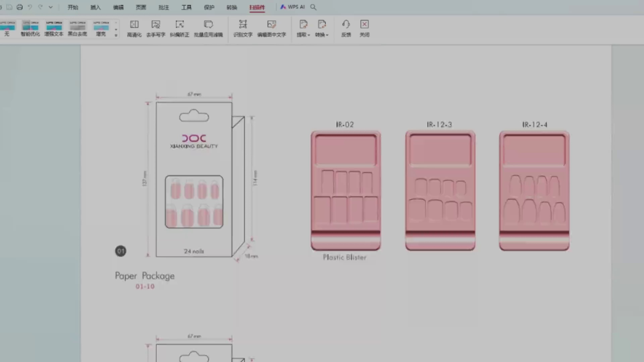
Task: Open WPS AI assistant
Action: (x=292, y=7)
